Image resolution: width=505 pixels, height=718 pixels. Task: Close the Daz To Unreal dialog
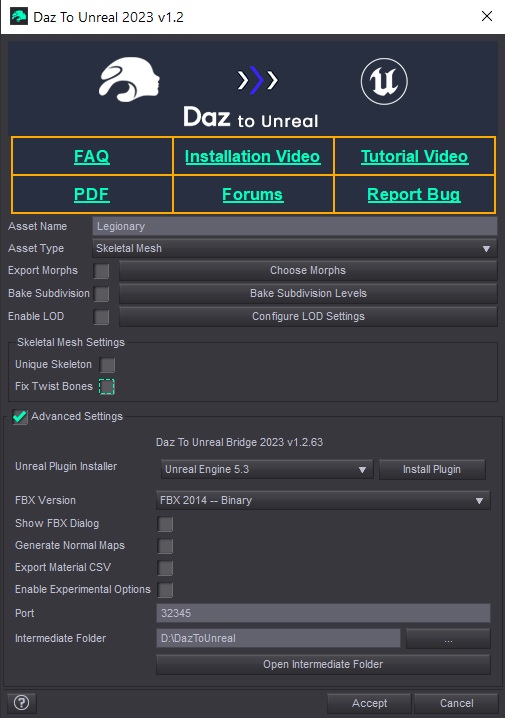click(x=487, y=16)
